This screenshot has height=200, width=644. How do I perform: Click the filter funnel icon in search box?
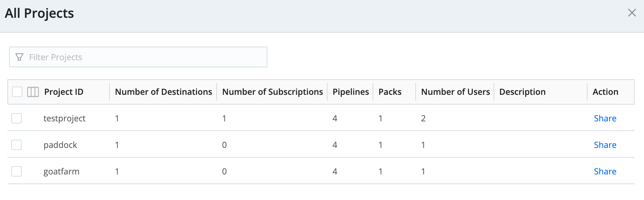[19, 57]
